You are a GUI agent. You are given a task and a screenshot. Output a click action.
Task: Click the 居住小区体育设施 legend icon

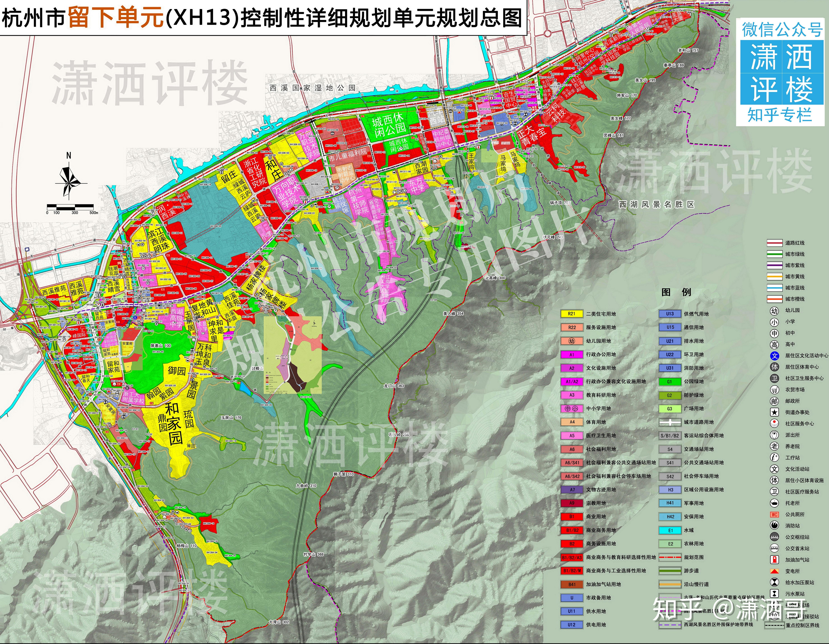tap(774, 480)
